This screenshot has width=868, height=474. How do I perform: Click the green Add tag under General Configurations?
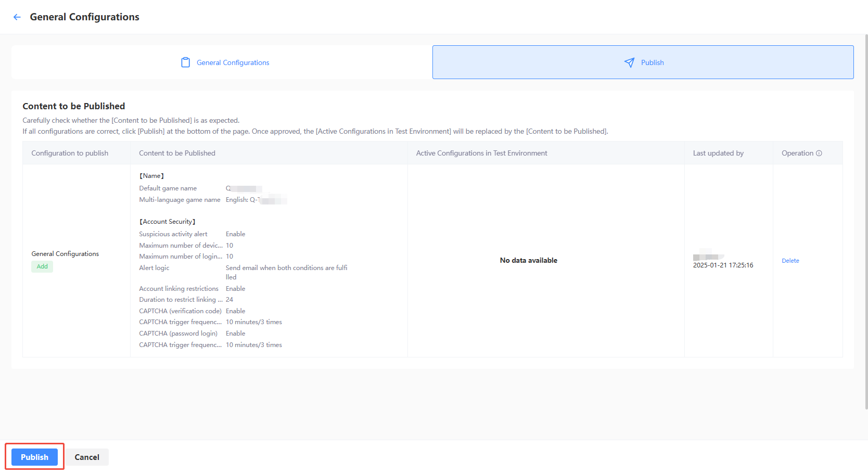pyautogui.click(x=42, y=266)
